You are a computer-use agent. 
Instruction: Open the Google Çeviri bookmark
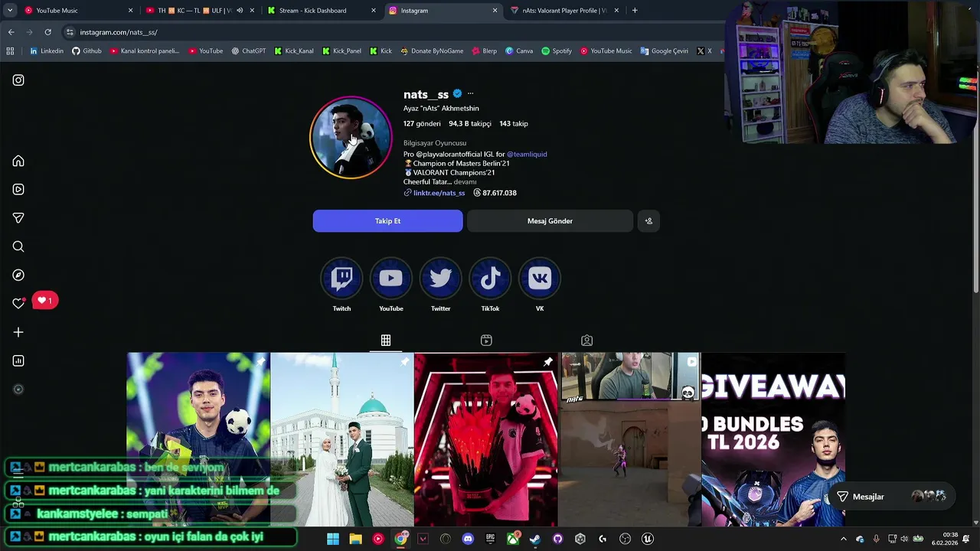pos(664,51)
